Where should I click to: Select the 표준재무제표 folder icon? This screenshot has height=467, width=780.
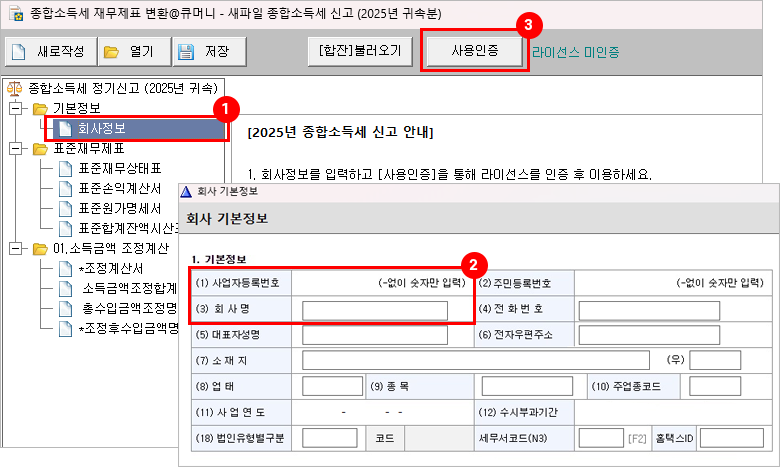coord(40,149)
